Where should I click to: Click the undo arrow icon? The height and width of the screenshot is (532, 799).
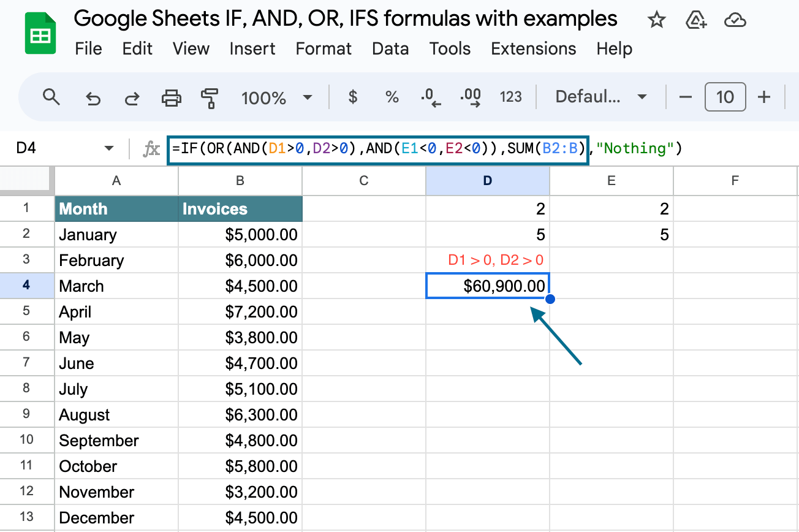(x=93, y=97)
